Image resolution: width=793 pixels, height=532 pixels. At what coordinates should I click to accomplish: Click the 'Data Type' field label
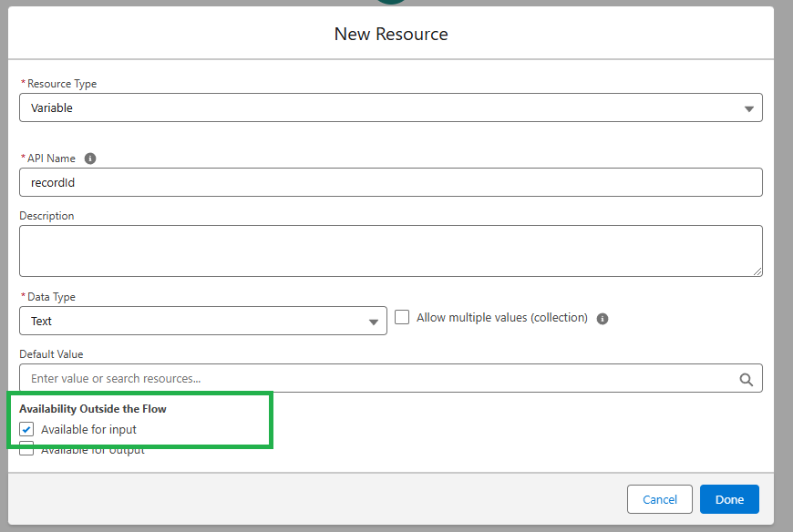[51, 297]
